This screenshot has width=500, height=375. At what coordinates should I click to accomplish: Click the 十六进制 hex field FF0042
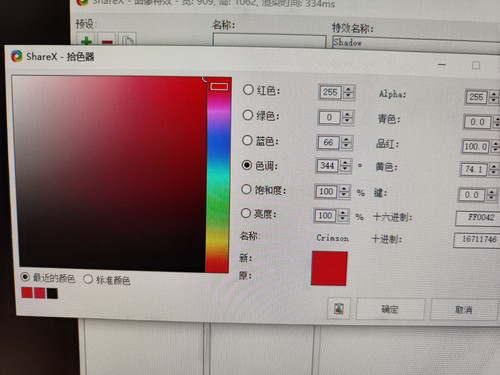click(478, 218)
